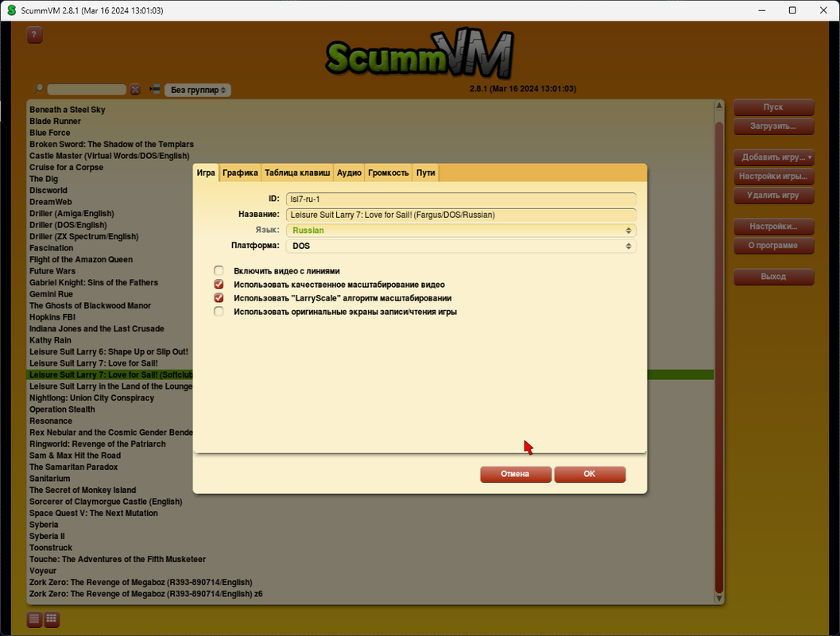Click the search magnifier icon
Image resolution: width=840 pixels, height=636 pixels.
38,89
